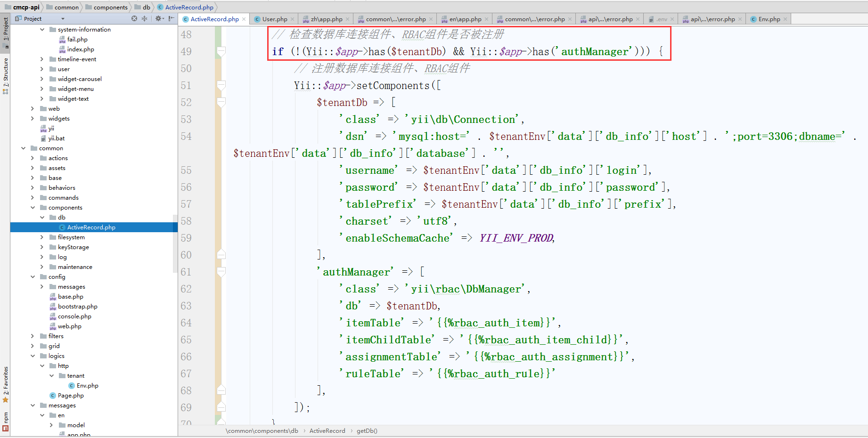868x438 pixels.
Task: Collapse the logics folder
Action: click(33, 356)
